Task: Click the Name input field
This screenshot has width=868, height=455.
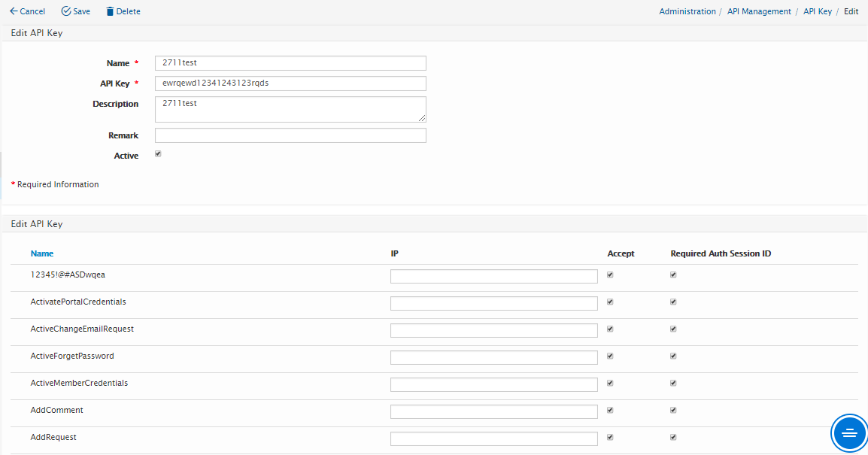Action: click(x=290, y=63)
